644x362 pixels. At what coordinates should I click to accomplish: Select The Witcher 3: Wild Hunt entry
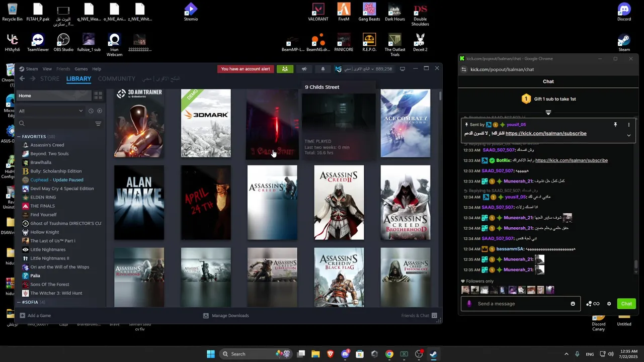click(56, 293)
